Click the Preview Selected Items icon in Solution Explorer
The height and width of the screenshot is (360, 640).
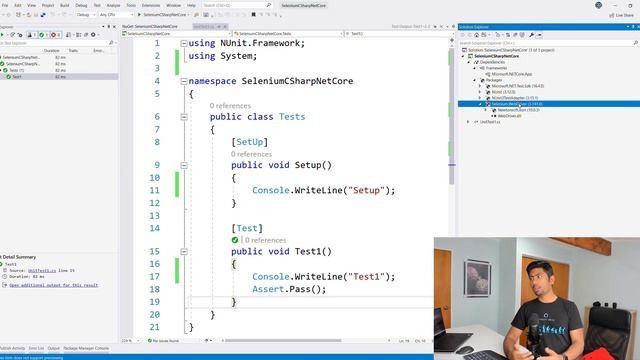click(539, 35)
